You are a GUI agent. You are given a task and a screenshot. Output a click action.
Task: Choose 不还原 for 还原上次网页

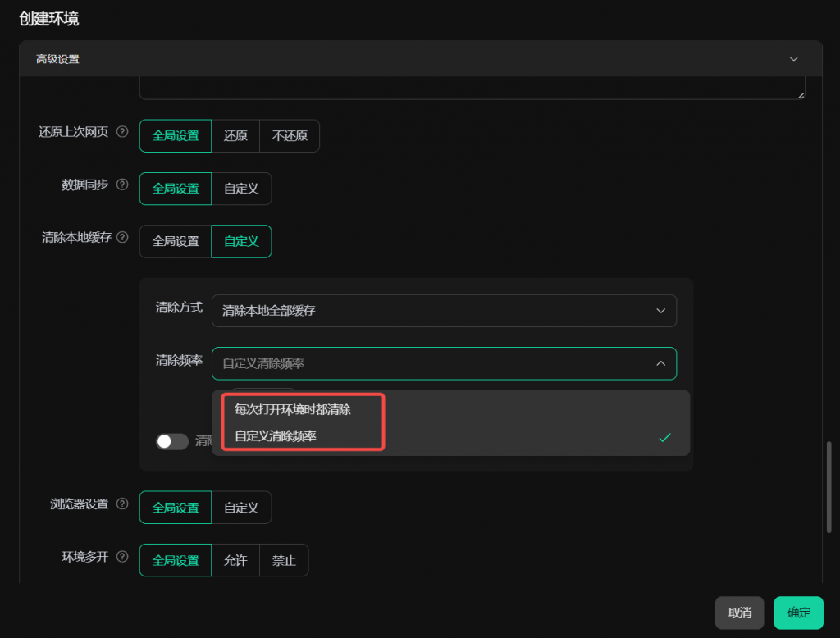pos(289,136)
